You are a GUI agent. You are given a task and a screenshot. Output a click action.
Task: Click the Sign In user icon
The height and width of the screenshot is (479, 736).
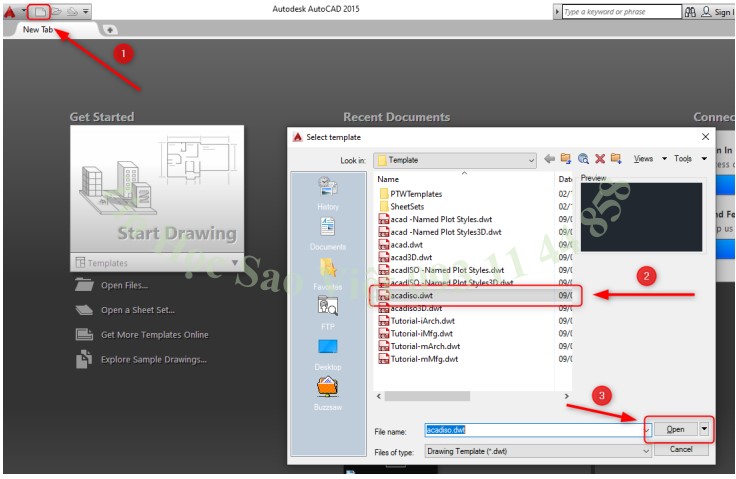pos(706,12)
